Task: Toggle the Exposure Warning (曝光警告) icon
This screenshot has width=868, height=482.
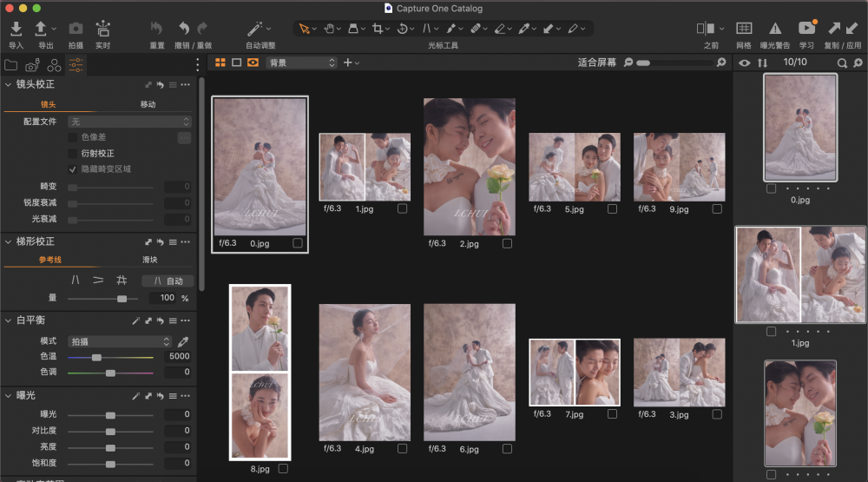Action: click(x=774, y=30)
